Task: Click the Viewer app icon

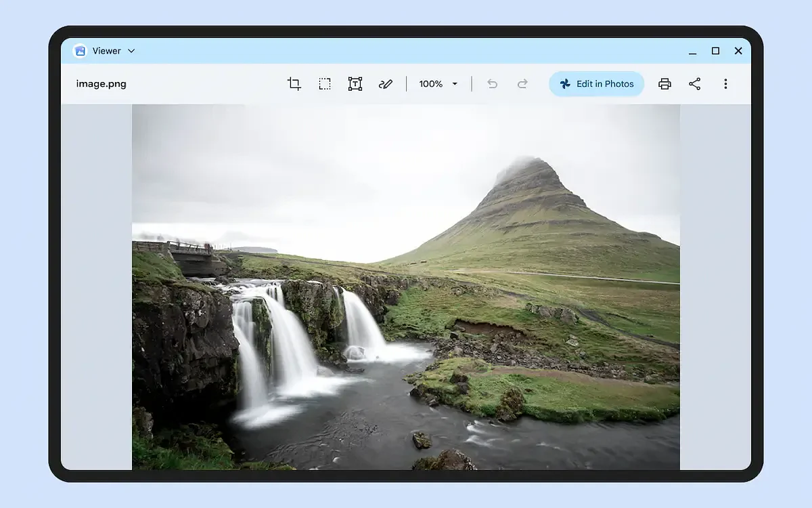Action: pyautogui.click(x=81, y=51)
